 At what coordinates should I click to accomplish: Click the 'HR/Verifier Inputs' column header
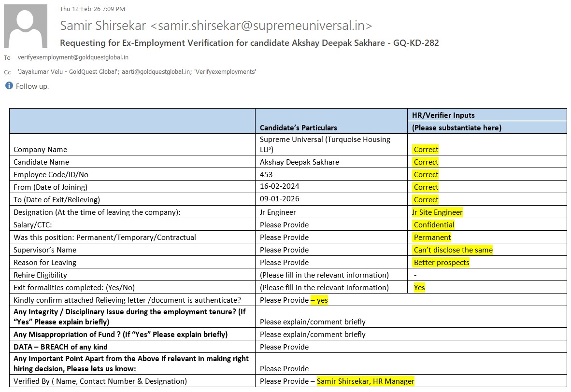pyautogui.click(x=443, y=115)
